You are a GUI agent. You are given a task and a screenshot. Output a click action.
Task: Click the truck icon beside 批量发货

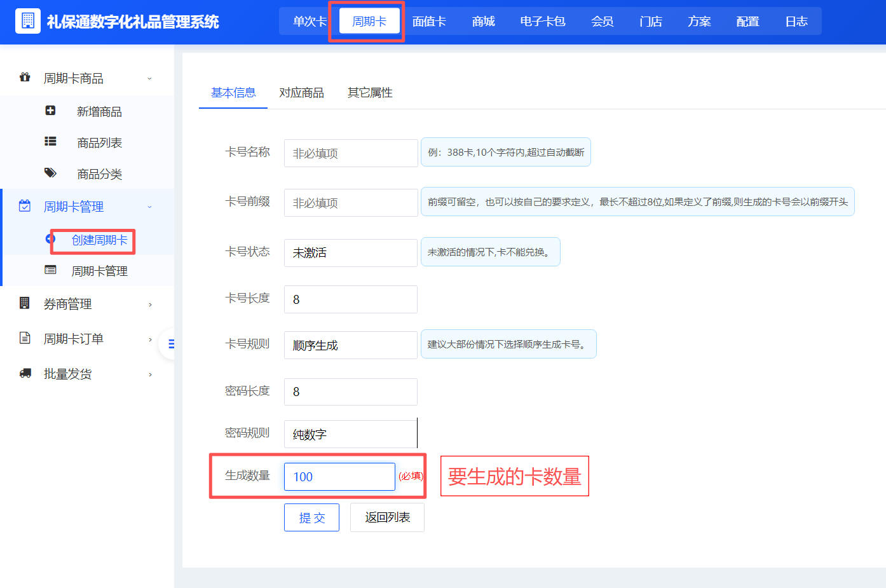pos(25,373)
